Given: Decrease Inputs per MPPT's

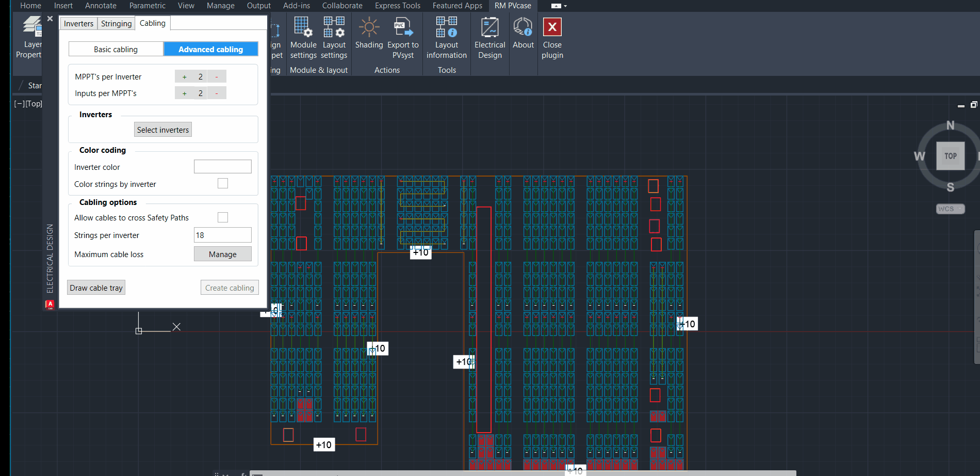Looking at the screenshot, I should click(217, 93).
